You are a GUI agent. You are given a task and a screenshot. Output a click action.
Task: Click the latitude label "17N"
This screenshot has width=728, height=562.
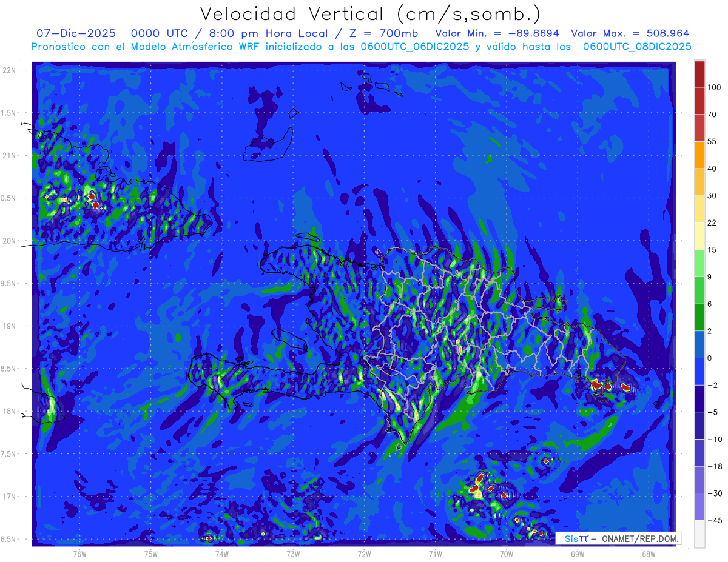pyautogui.click(x=10, y=497)
